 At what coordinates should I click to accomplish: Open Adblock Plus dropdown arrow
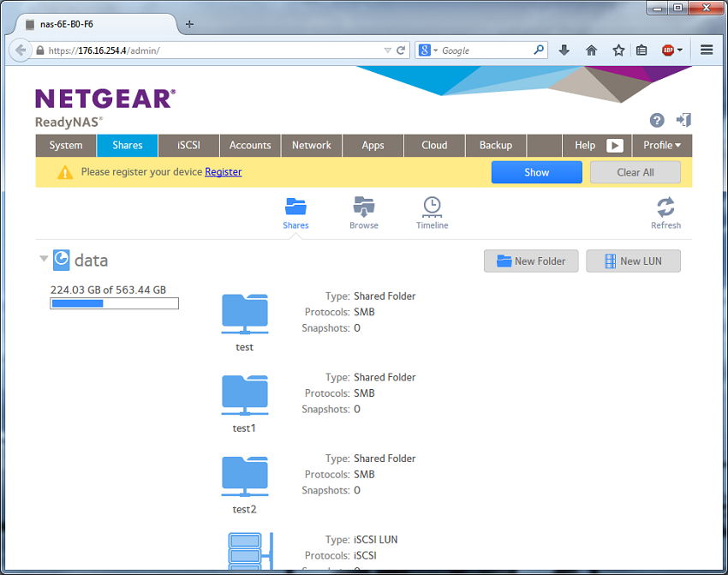click(680, 51)
